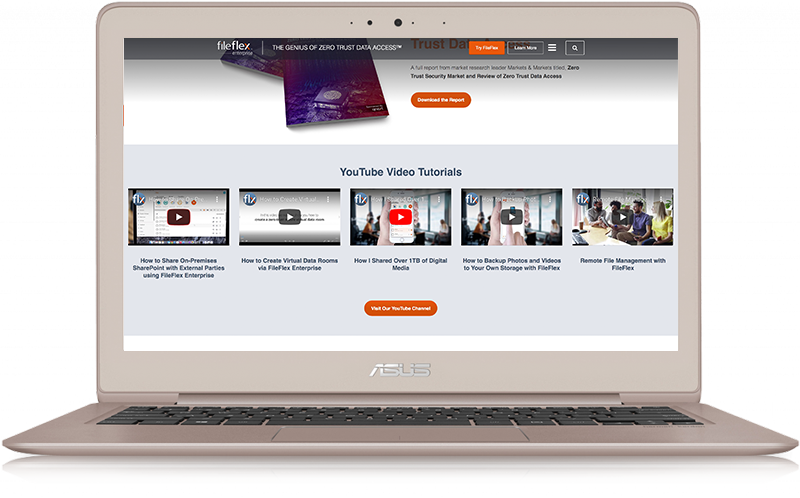Click flx channel icon on Backup Photos video

472,199
